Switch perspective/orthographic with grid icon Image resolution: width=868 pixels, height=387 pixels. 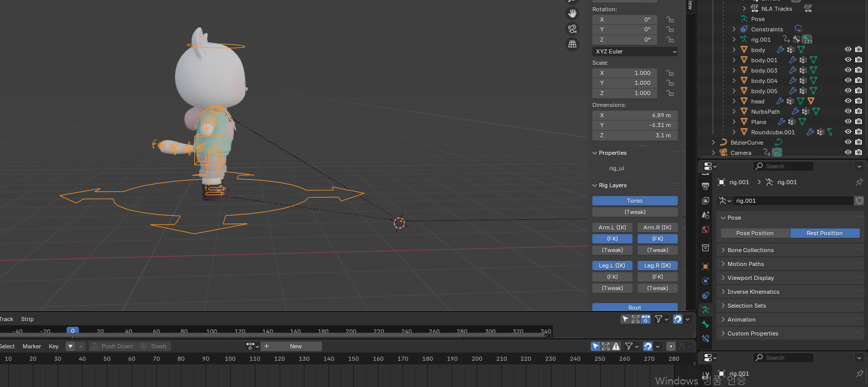point(572,44)
